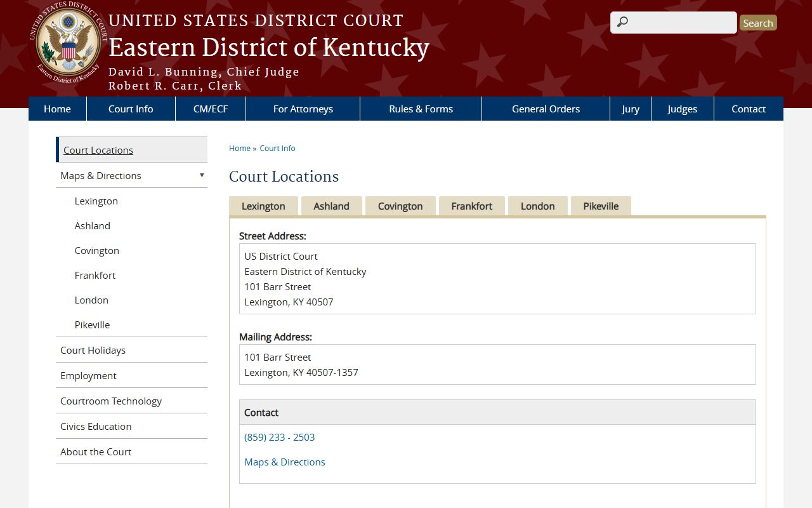
Task: Switch to the Frankfort tab
Action: tap(472, 206)
